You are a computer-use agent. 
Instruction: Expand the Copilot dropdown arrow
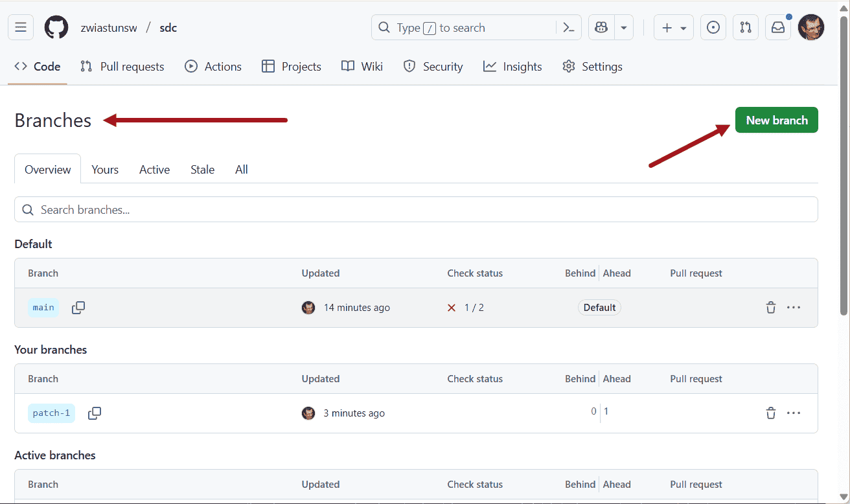pos(624,28)
